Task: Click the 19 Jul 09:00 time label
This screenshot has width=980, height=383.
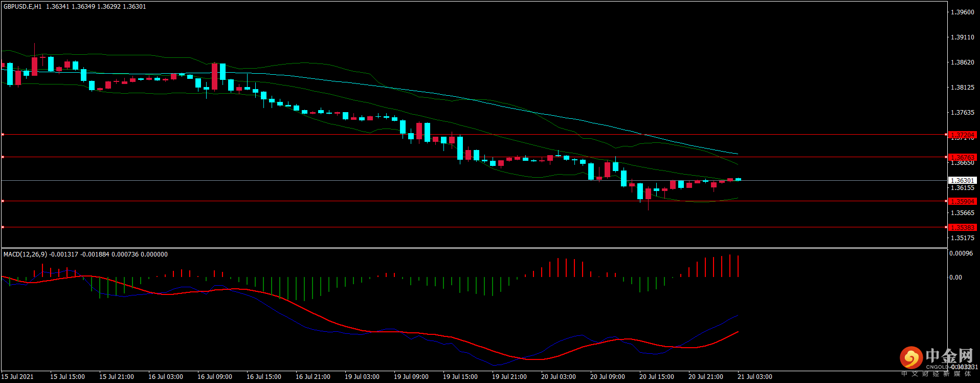Action: point(411,377)
